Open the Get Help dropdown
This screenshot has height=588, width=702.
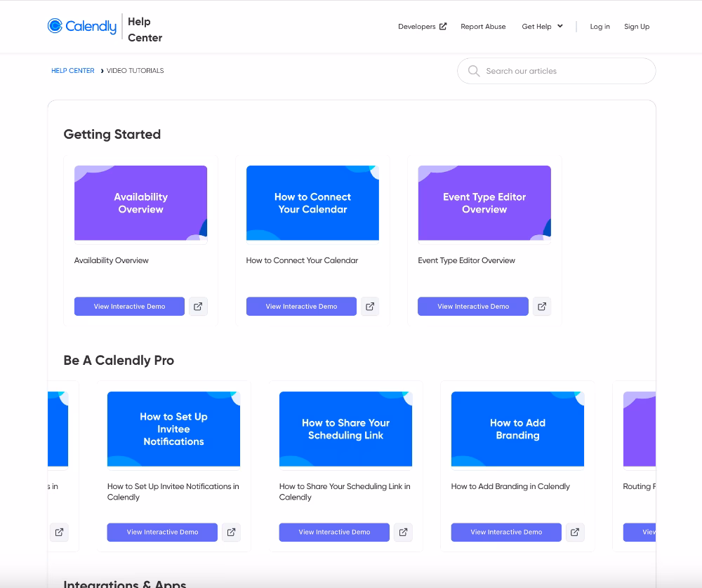click(x=542, y=26)
